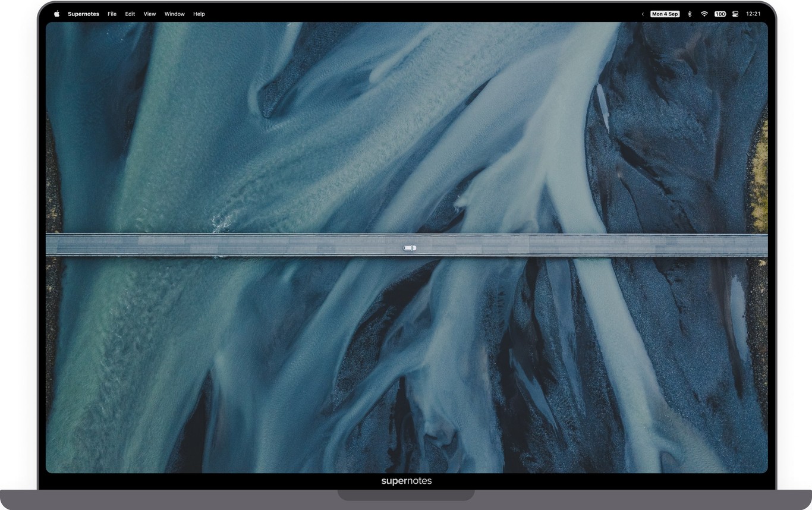Click the white car on the bridge
The height and width of the screenshot is (510, 812).
coord(410,248)
